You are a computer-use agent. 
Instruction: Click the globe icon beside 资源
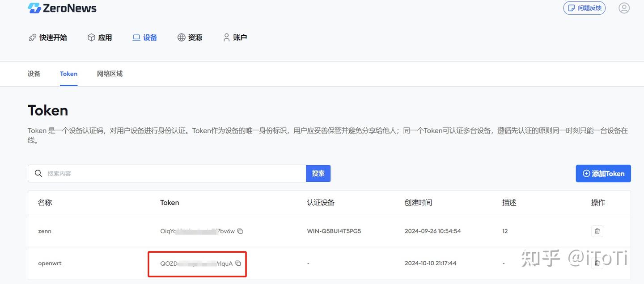181,38
